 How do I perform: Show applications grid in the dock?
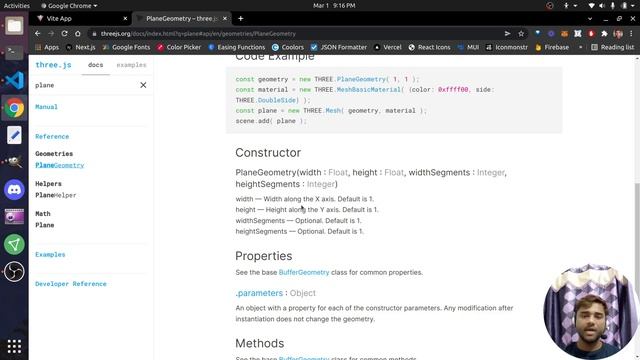(x=14, y=347)
